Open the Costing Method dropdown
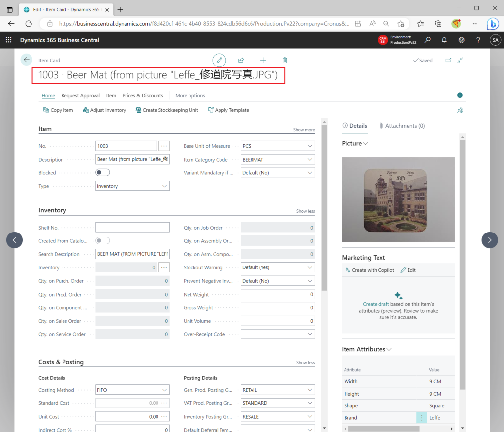The image size is (504, 432). (164, 390)
